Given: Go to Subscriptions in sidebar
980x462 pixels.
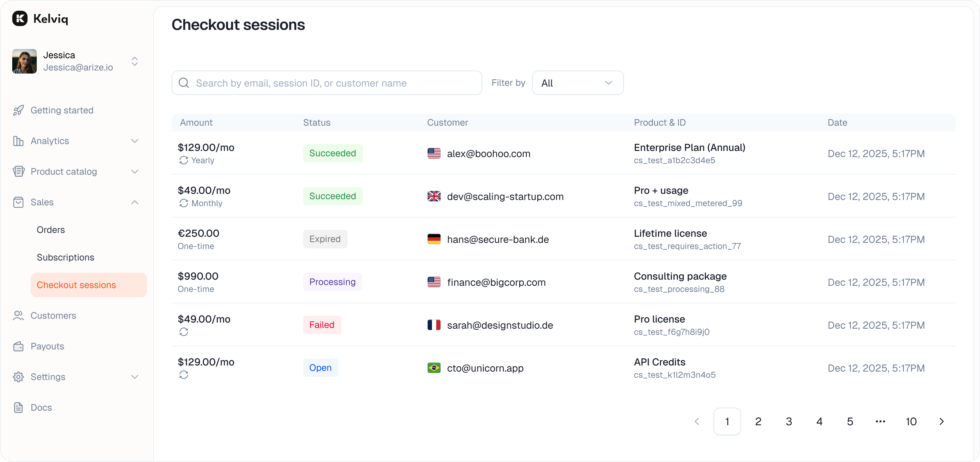Looking at the screenshot, I should [x=65, y=257].
